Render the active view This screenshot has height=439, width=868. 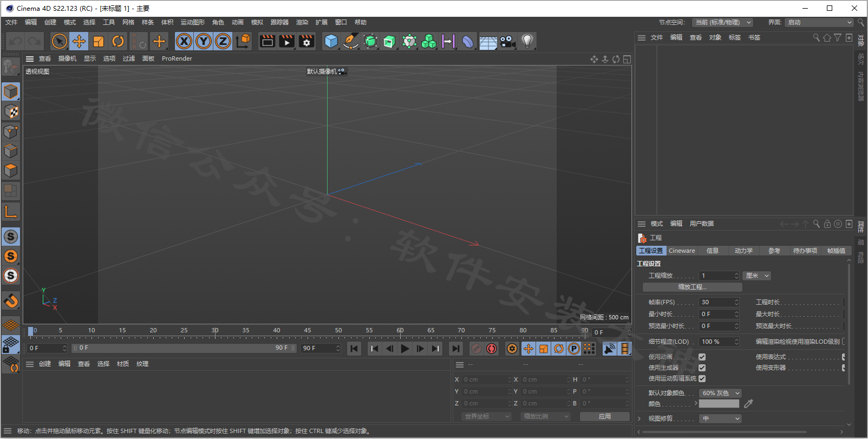pyautogui.click(x=267, y=41)
